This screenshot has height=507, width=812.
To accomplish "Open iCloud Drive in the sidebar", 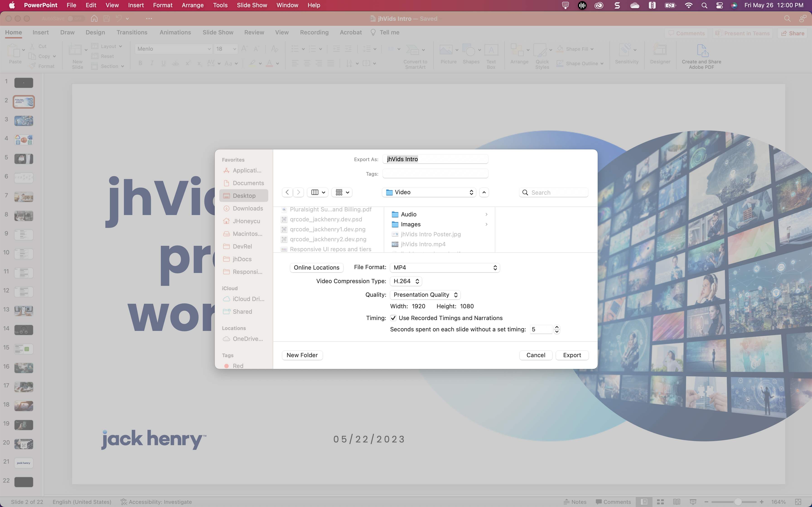I will [x=248, y=299].
